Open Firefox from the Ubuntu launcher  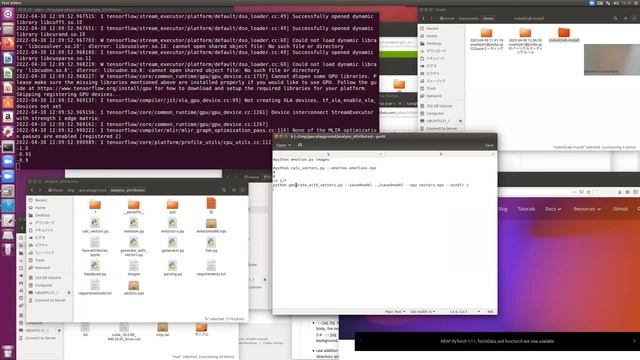[x=8, y=43]
